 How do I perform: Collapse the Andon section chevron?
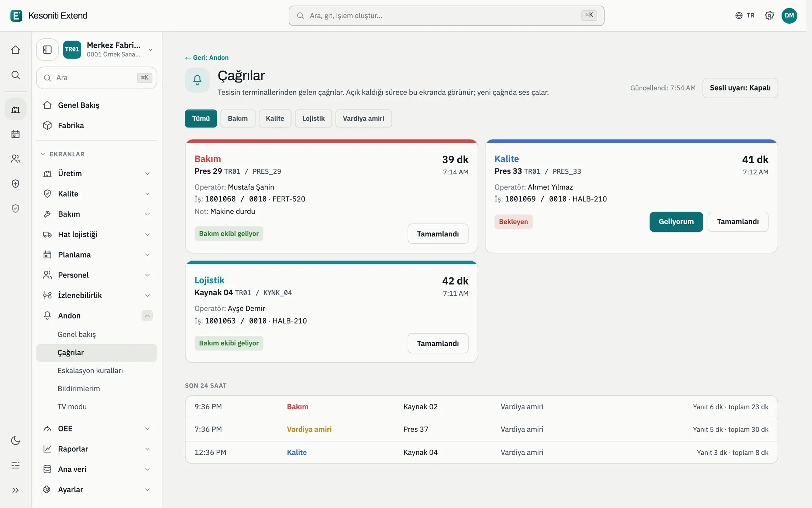click(147, 316)
